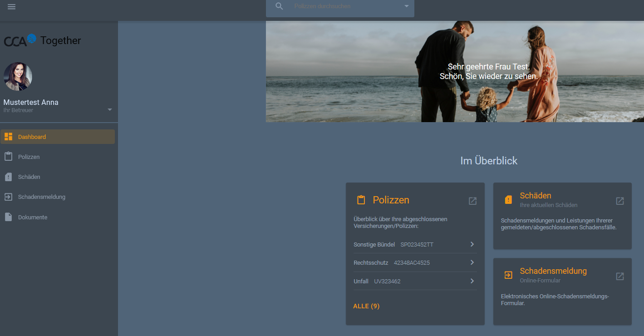Open the profile photo of the advisor
The height and width of the screenshot is (336, 644).
click(x=18, y=77)
